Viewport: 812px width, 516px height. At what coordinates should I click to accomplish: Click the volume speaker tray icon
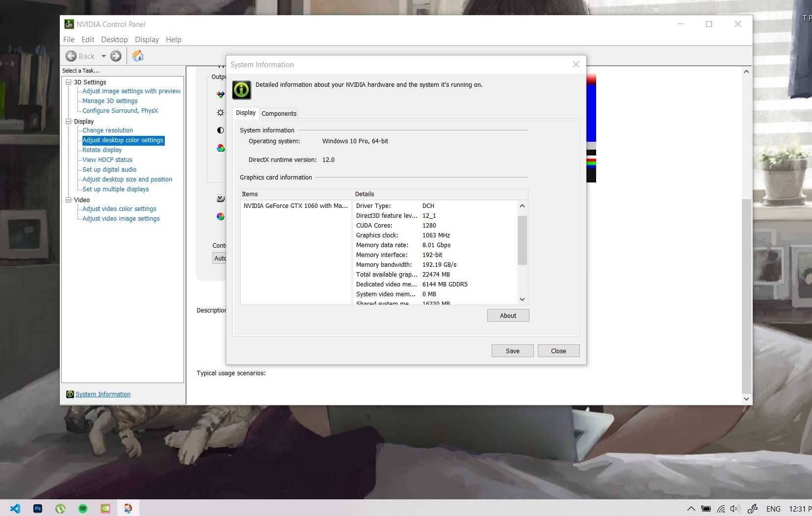(735, 509)
